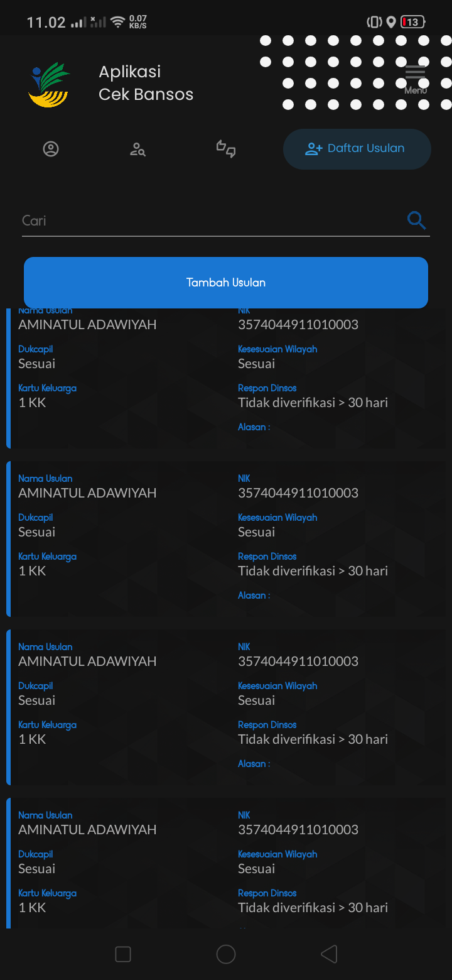Viewport: 452px width, 980px height.
Task: Open the thumbs up/down feedback tab
Action: pyautogui.click(x=226, y=149)
